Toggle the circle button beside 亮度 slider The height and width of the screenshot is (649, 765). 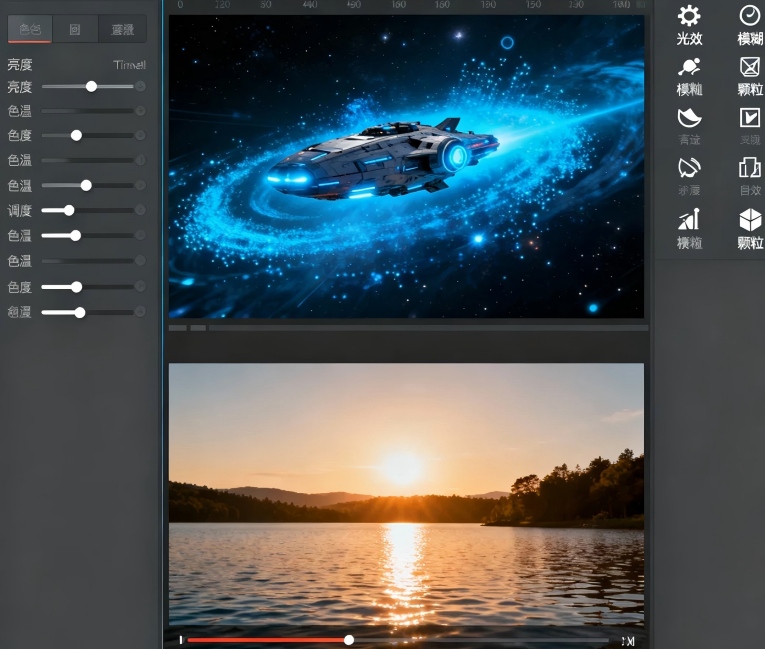pos(140,86)
